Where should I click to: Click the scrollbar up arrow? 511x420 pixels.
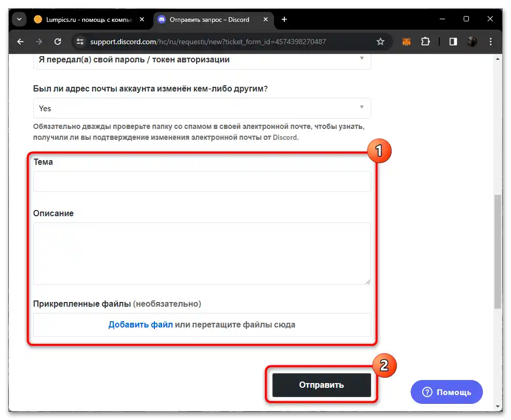click(x=497, y=59)
